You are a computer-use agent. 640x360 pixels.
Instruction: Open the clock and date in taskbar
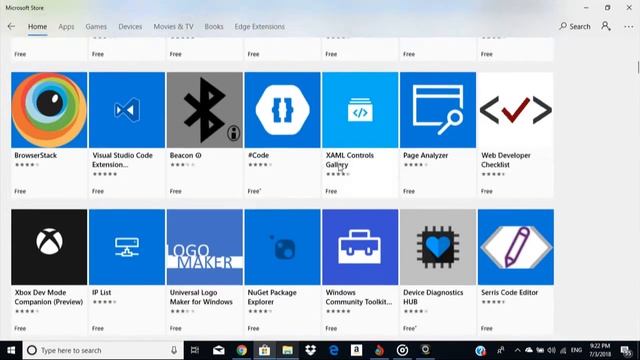pyautogui.click(x=600, y=350)
